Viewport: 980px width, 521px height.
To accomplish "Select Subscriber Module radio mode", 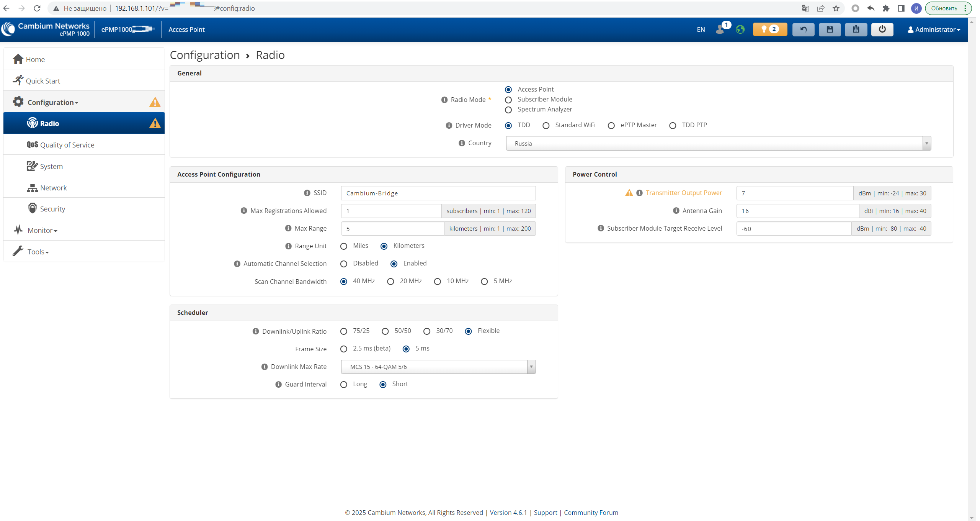I will 508,100.
